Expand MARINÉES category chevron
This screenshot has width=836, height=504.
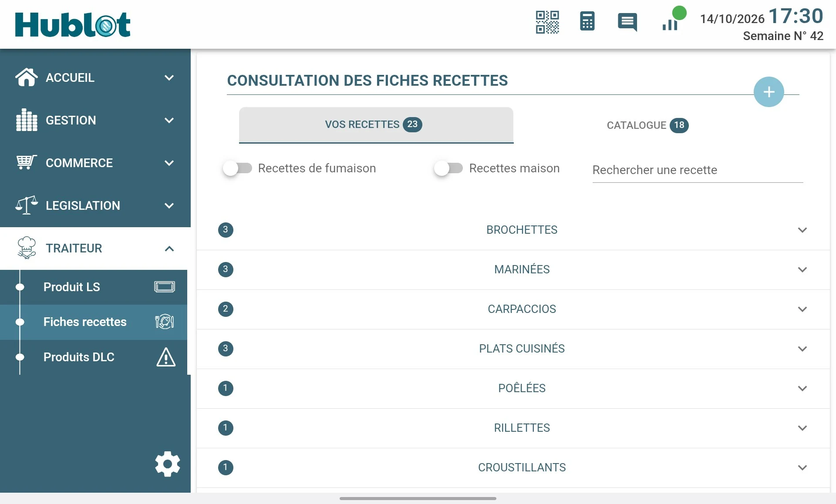coord(802,269)
